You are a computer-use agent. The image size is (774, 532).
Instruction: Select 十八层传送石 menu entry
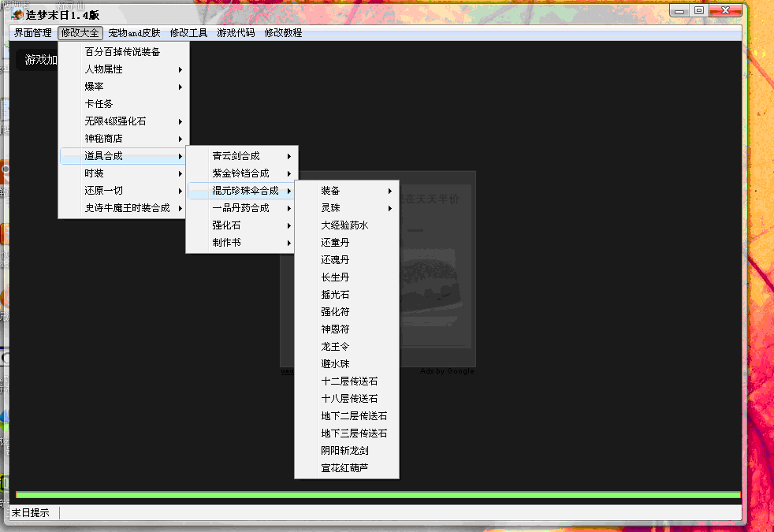click(x=349, y=399)
